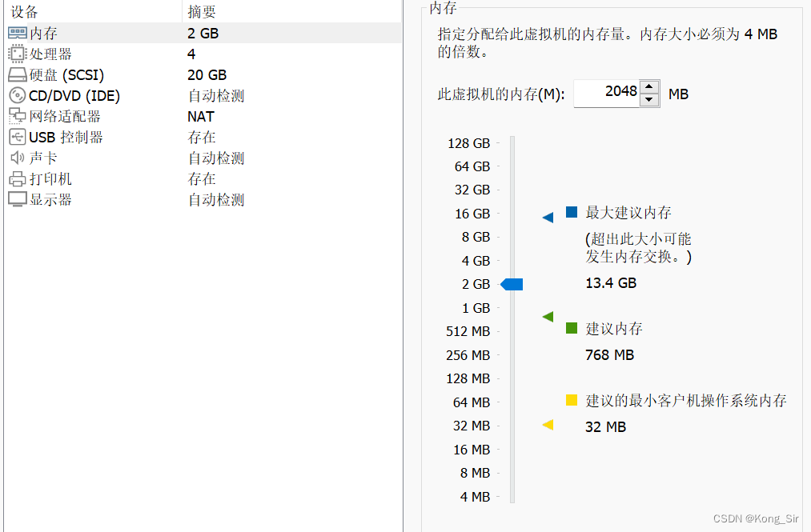Image resolution: width=811 pixels, height=532 pixels.
Task: Select the 网络适配器 network icon
Action: point(14,116)
